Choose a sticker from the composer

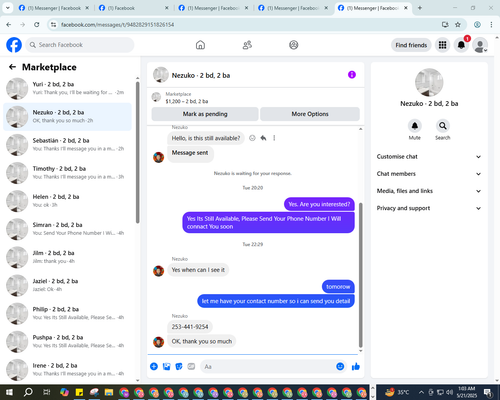[x=179, y=367]
